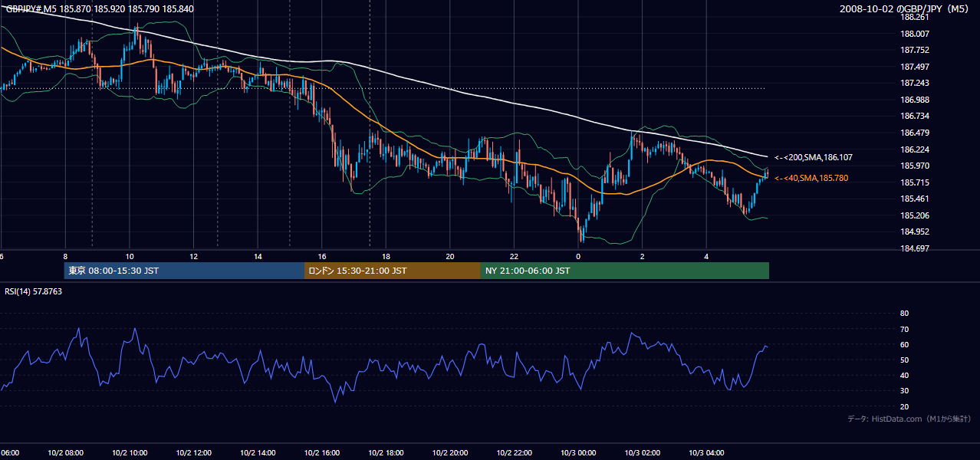This screenshot has height=460, width=980.
Task: Click the 10/2 10:00 bottom time label
Action: 130,452
